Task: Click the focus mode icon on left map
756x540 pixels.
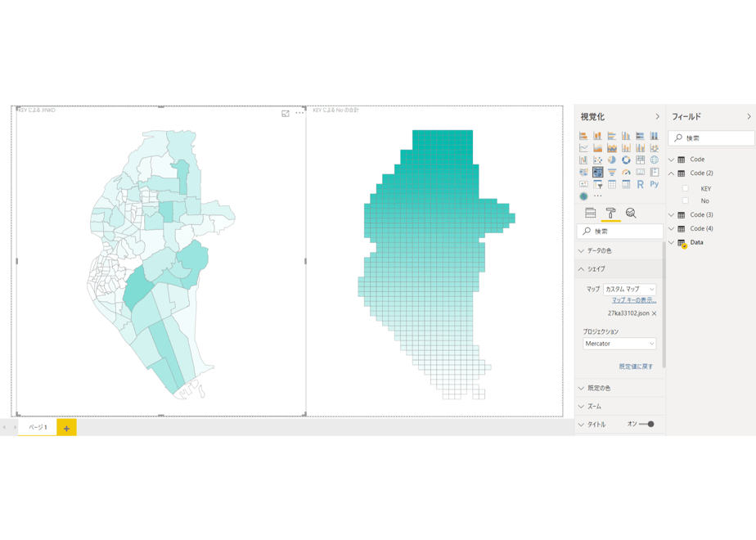Action: 286,113
